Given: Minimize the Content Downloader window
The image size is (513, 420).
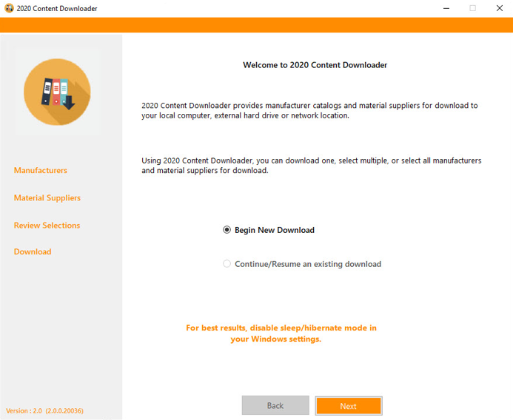Looking at the screenshot, I should (x=446, y=8).
